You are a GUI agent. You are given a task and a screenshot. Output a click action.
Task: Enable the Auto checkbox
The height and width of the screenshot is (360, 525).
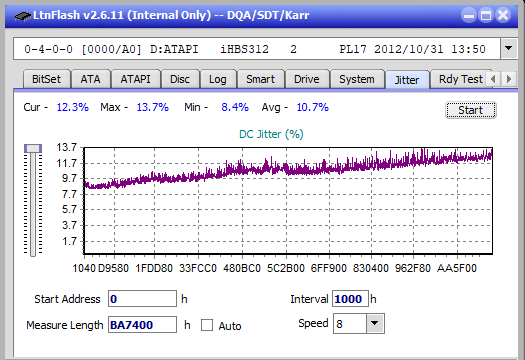pyautogui.click(x=207, y=325)
